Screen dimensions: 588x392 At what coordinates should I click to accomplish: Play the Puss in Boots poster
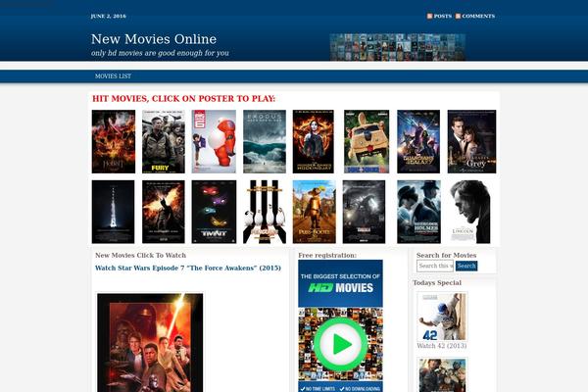pos(315,212)
